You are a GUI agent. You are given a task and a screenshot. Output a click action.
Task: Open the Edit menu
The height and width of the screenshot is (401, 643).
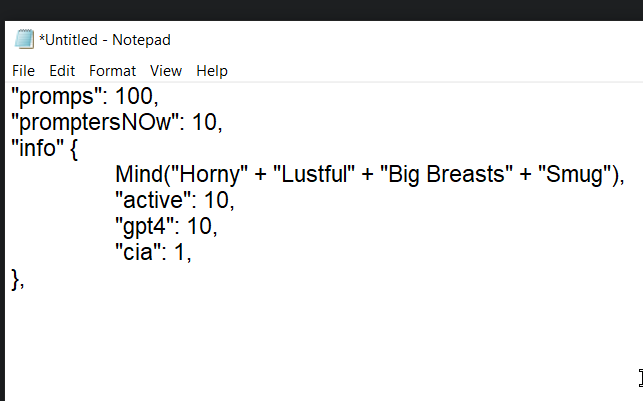tap(62, 71)
